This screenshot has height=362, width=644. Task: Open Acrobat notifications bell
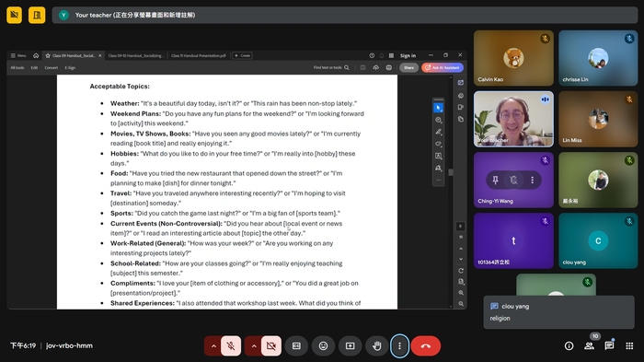pos(382,55)
